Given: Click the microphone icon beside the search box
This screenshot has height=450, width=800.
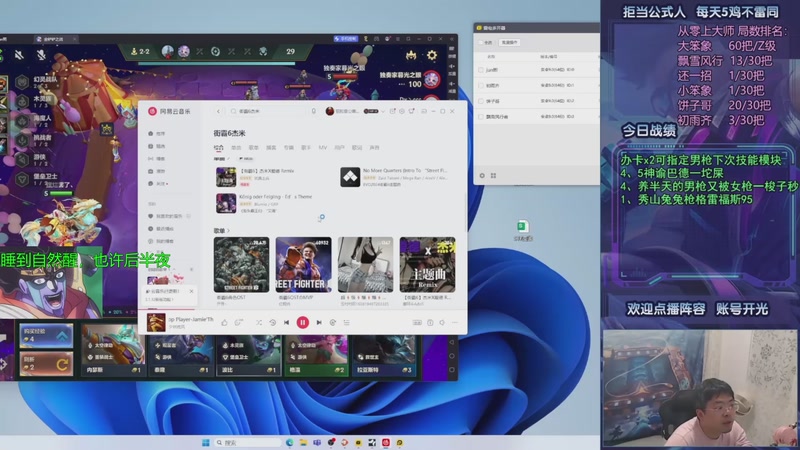Looking at the screenshot, I should pos(314,111).
